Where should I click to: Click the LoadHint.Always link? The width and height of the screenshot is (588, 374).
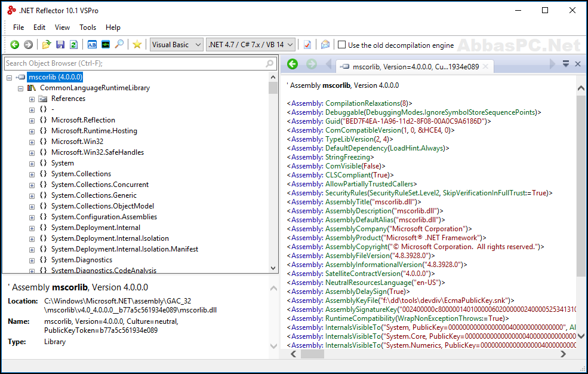point(417,148)
